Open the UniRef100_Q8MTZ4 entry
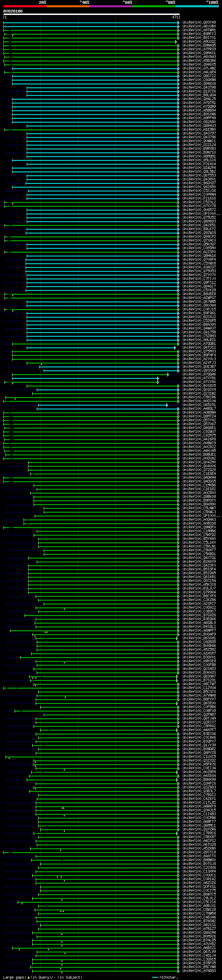 (199, 416)
